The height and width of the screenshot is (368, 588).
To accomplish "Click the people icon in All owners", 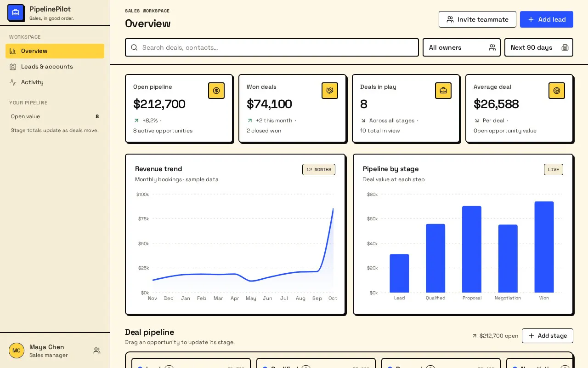I will 492,47.
